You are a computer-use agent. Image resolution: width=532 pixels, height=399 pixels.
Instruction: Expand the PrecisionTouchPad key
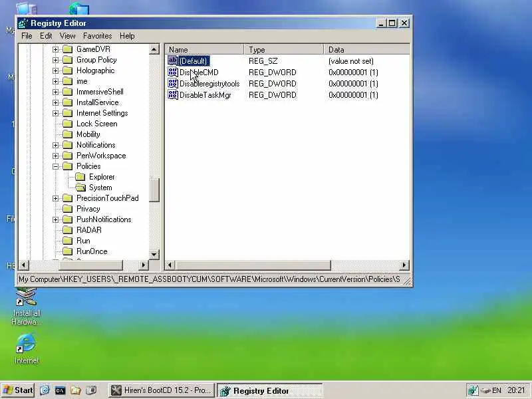55,198
